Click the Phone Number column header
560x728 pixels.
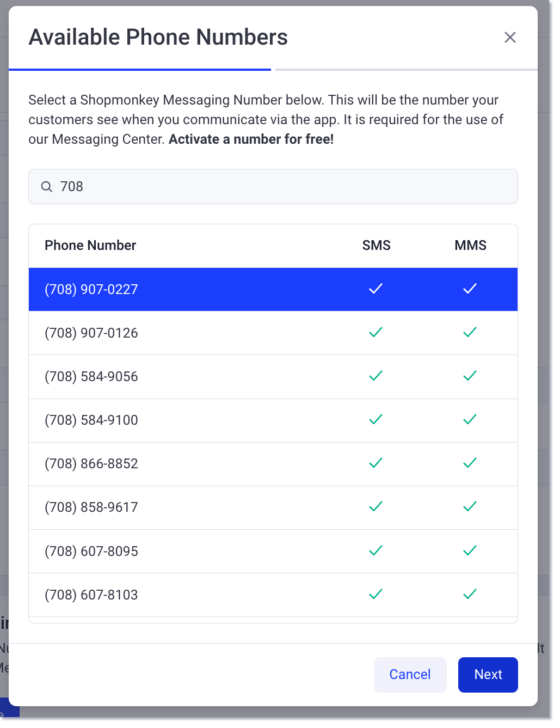[90, 245]
